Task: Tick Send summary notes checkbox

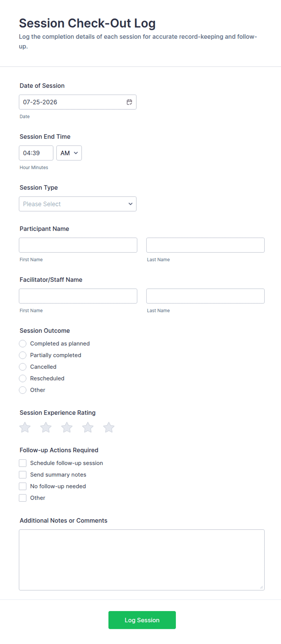Action: (x=23, y=475)
